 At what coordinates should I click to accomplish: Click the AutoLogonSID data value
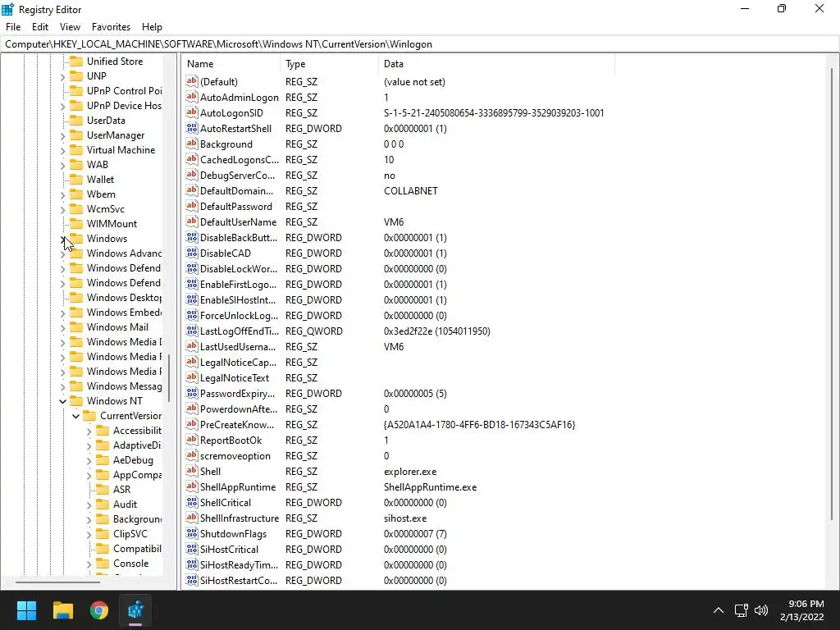pyautogui.click(x=493, y=112)
